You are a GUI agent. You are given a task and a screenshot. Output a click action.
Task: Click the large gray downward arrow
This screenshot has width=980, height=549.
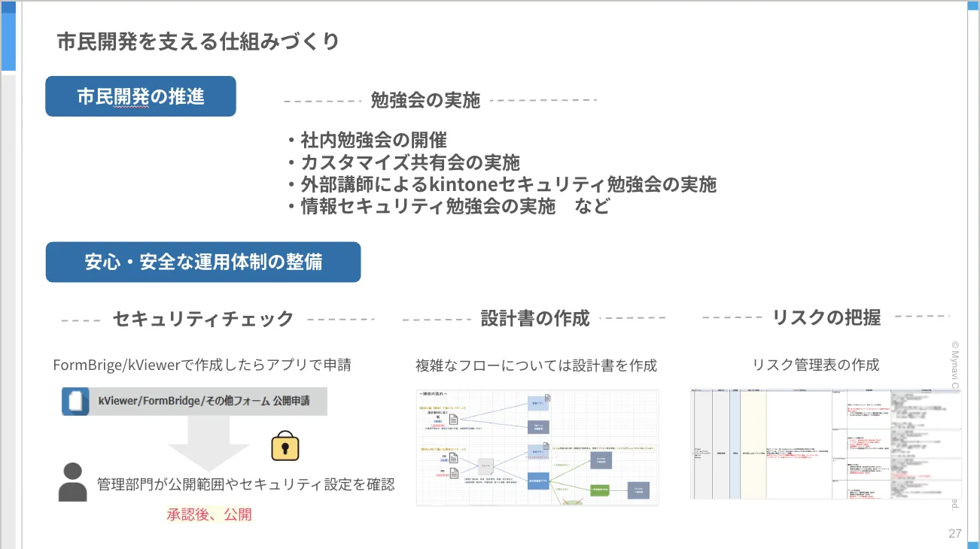(208, 444)
